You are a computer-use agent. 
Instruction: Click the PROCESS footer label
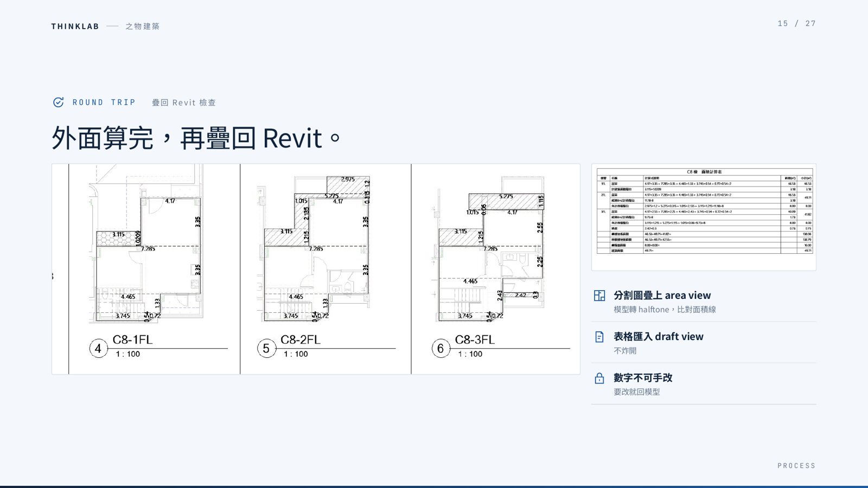796,466
